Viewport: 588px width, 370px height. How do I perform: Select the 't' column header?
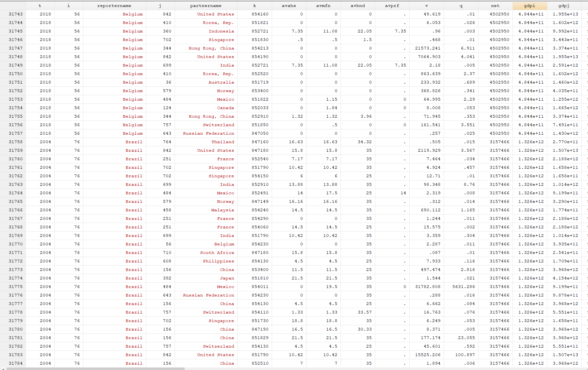[x=40, y=6]
